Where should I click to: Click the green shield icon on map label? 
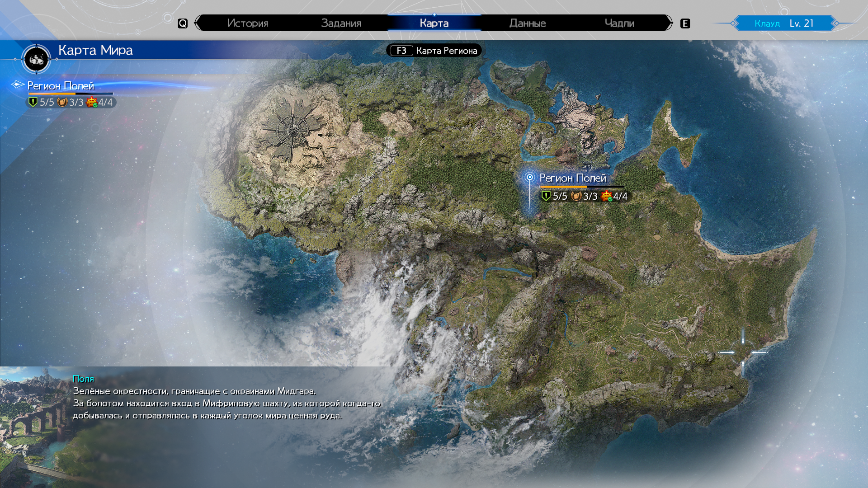(x=546, y=196)
